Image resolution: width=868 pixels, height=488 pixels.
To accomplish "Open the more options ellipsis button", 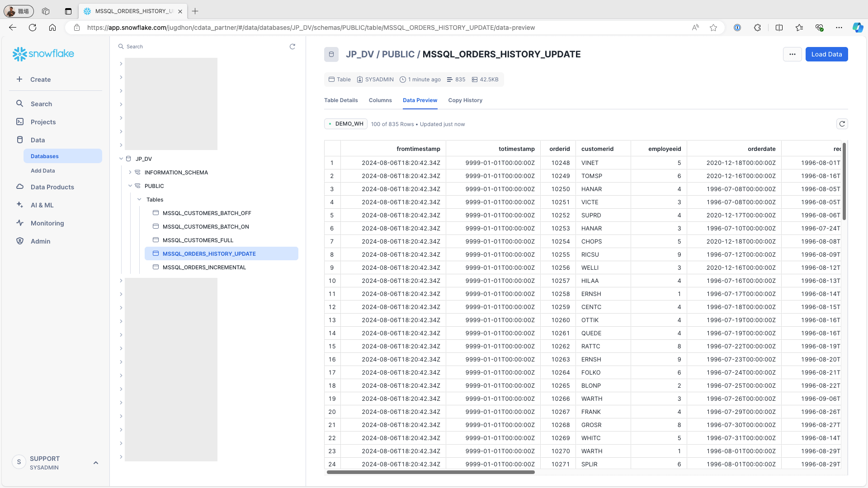I will coord(792,54).
